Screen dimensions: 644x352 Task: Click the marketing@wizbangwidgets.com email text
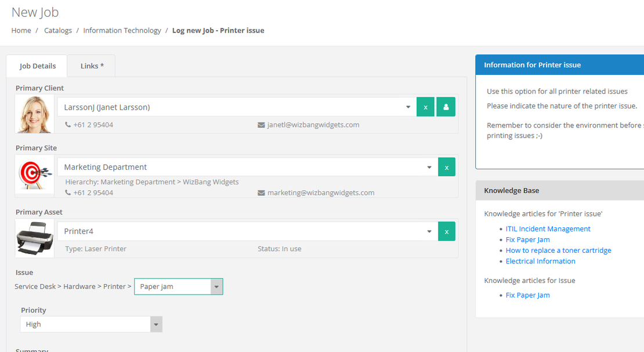[x=321, y=193]
